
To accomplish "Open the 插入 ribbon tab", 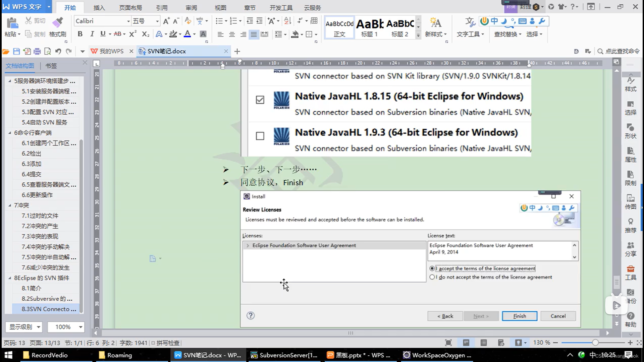I will click(99, 7).
